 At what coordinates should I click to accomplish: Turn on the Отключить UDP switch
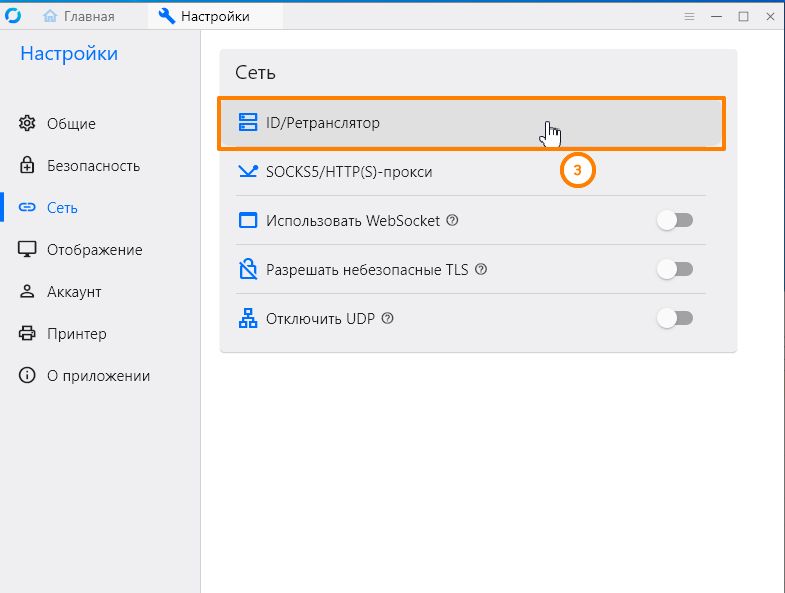point(675,319)
